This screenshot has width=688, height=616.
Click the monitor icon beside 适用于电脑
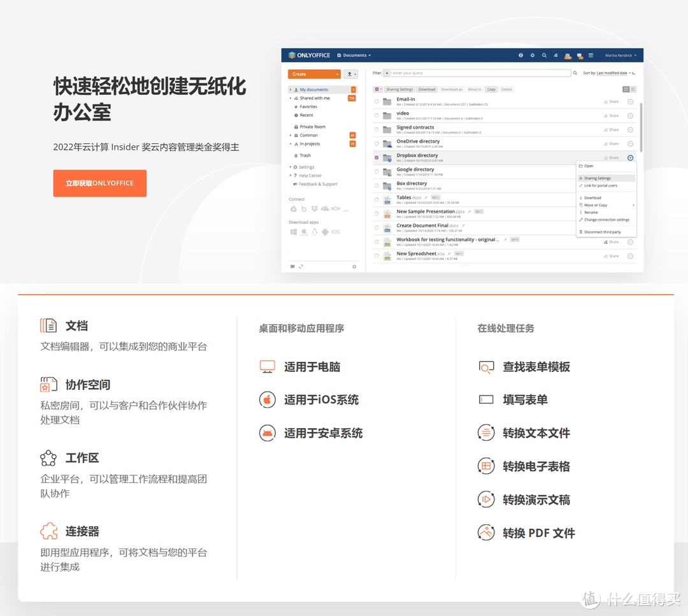tap(267, 366)
